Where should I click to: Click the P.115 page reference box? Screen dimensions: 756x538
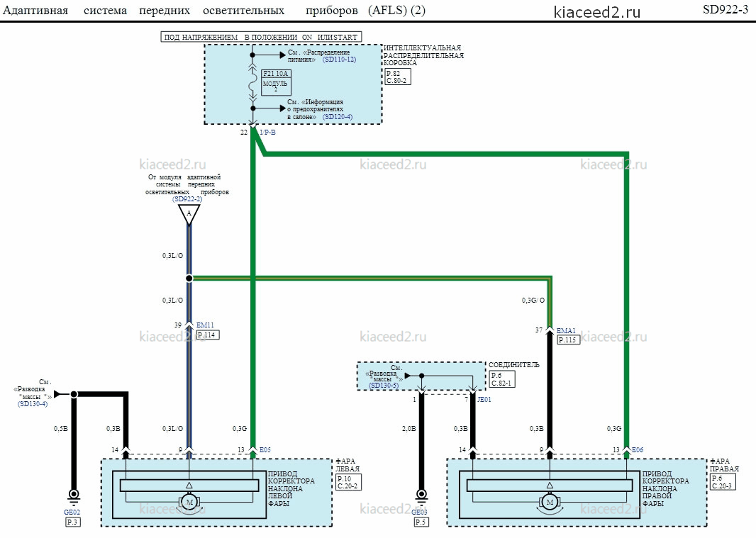point(569,340)
